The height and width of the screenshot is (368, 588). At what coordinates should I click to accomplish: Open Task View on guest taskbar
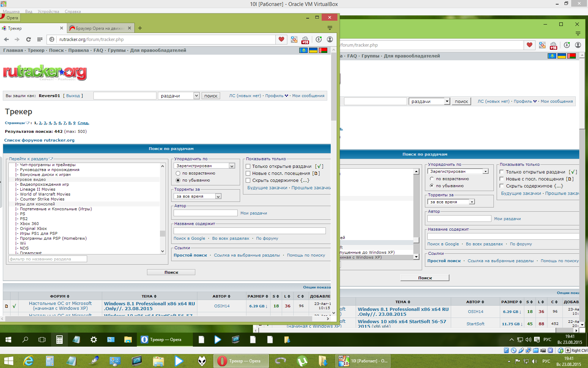(x=42, y=340)
